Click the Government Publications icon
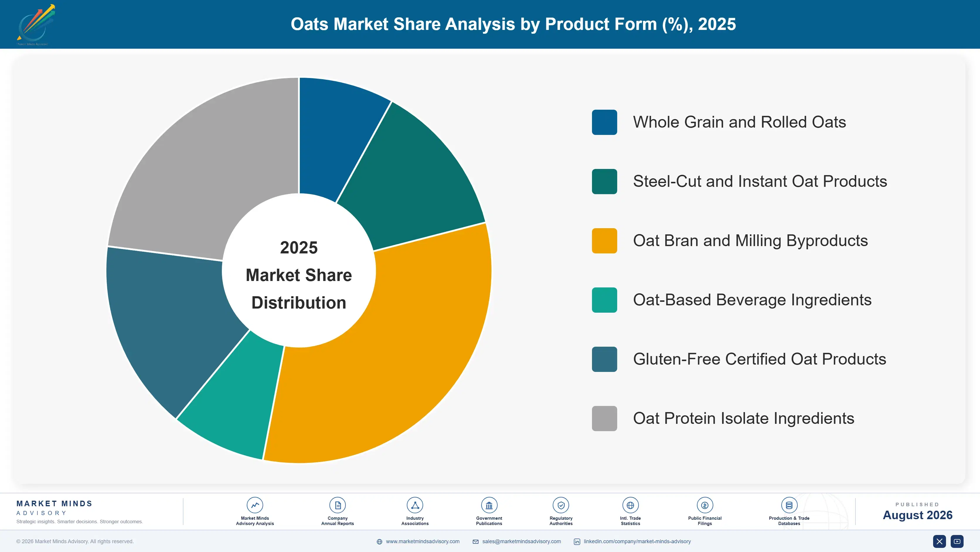 click(489, 505)
